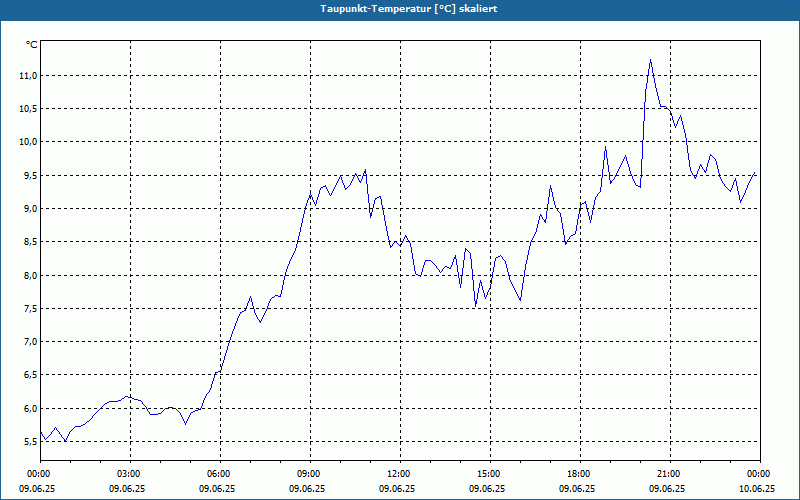Select the '12:00' time label
Image resolution: width=800 pixels, height=500 pixels.
[x=400, y=474]
